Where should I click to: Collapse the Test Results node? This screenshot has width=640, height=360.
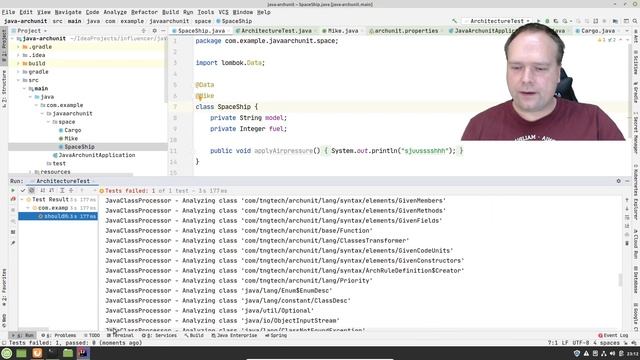click(x=22, y=200)
